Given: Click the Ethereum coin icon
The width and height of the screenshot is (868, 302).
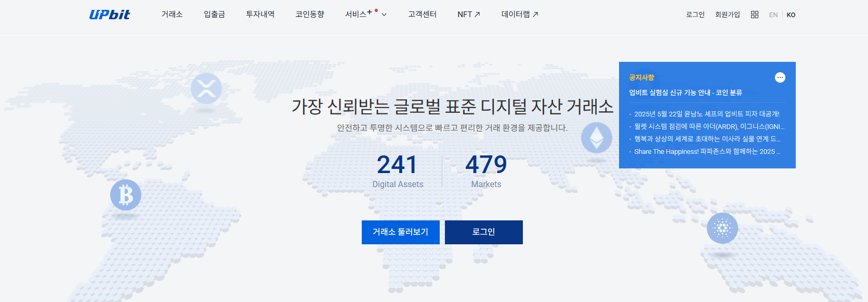Looking at the screenshot, I should [x=597, y=138].
